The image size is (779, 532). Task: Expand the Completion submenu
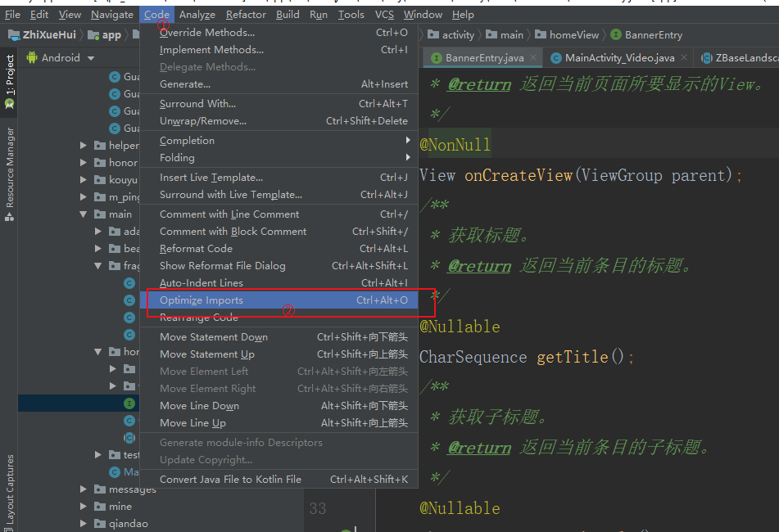pos(279,141)
